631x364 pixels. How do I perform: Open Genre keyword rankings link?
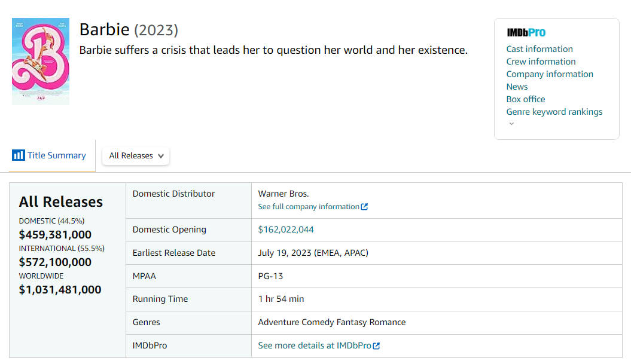554,112
